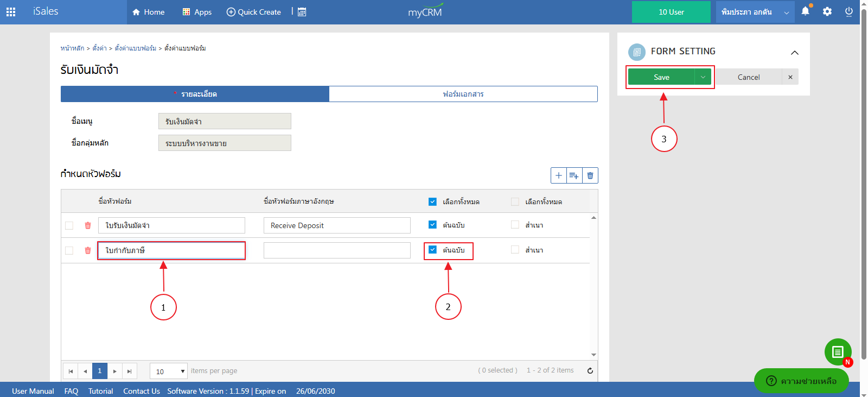
Task: Open the items per page dropdown
Action: [169, 371]
